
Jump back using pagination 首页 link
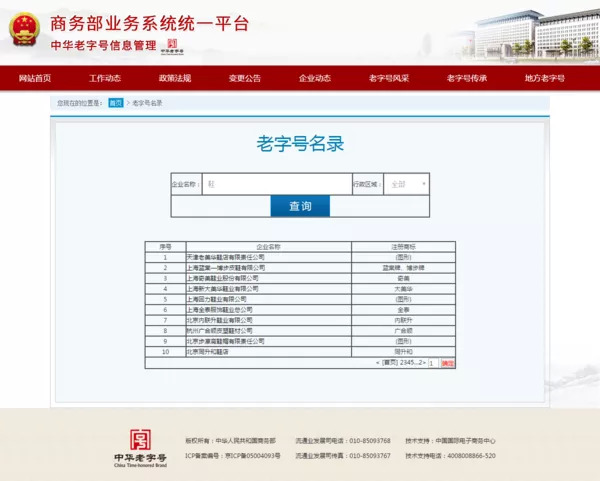pyautogui.click(x=390, y=362)
